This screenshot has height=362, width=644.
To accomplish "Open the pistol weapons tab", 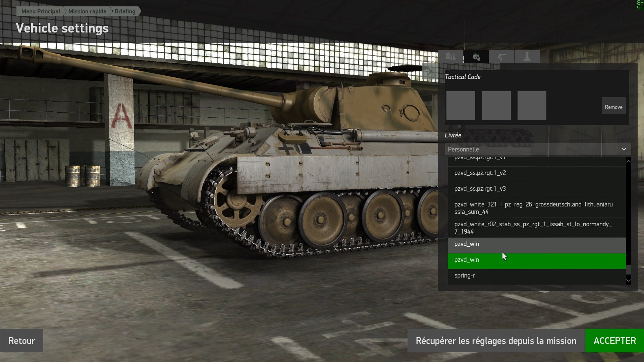I will (501, 57).
